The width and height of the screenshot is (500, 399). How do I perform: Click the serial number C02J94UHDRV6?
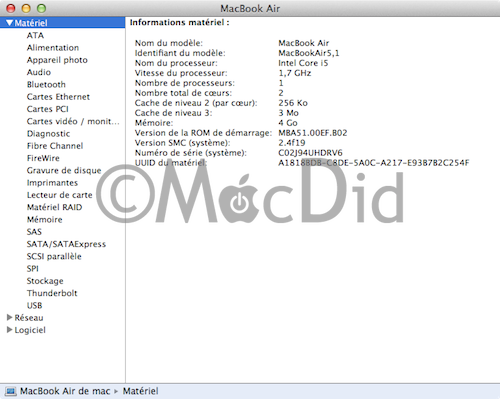click(310, 153)
